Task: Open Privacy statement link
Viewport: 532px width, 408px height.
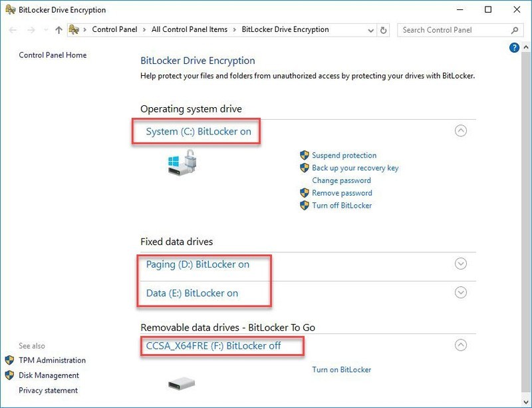Action: click(48, 390)
